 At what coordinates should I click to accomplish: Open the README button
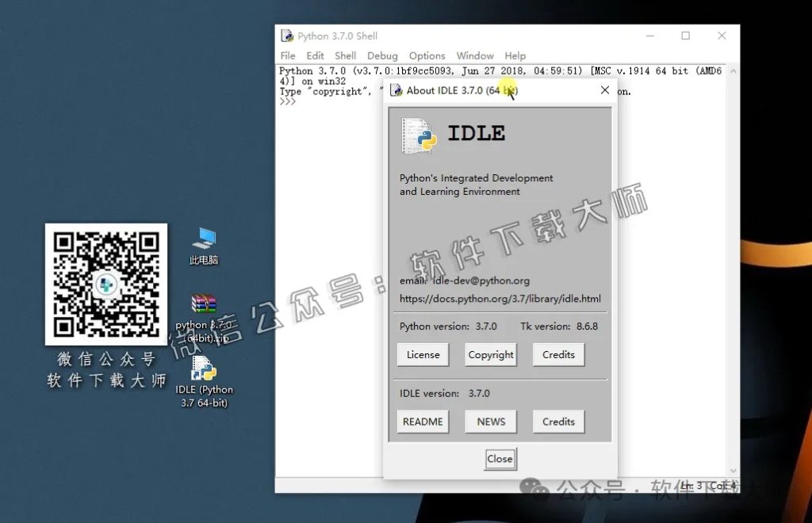pyautogui.click(x=423, y=422)
